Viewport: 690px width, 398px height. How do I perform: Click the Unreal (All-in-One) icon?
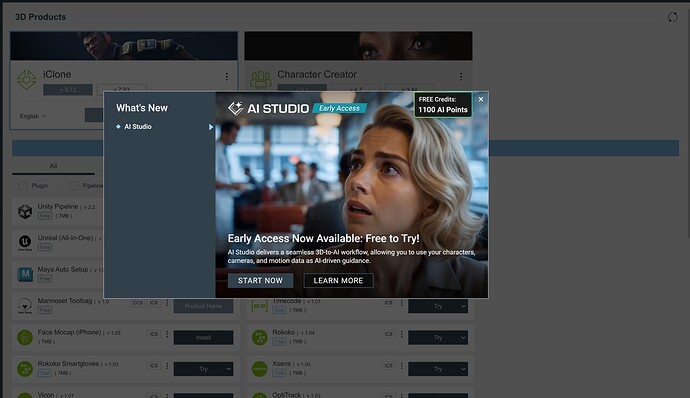(x=25, y=242)
